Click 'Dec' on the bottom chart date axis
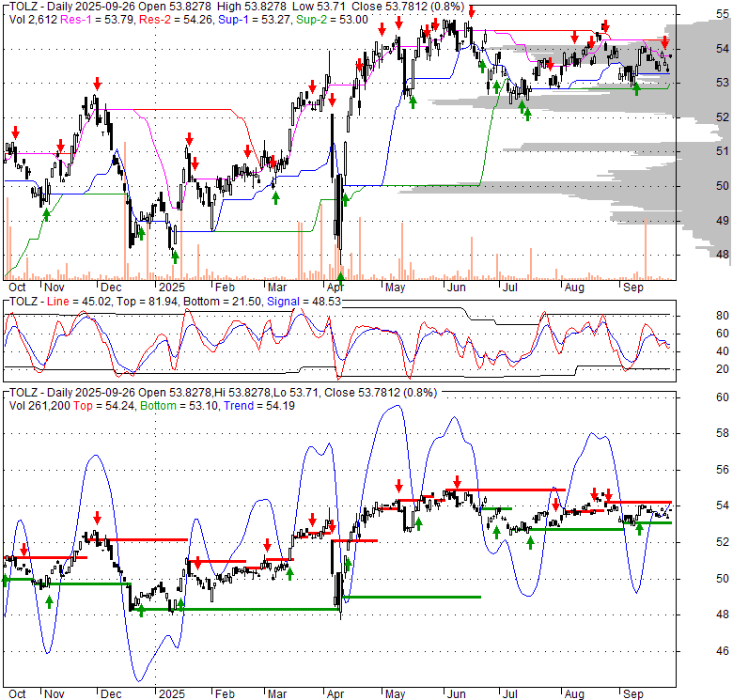 coord(111,694)
